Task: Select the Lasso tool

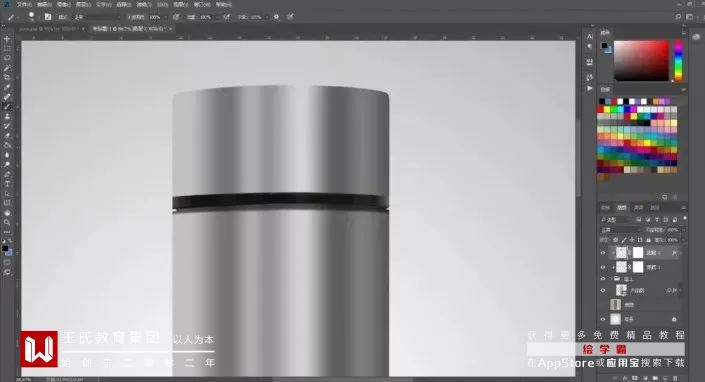Action: point(7,58)
